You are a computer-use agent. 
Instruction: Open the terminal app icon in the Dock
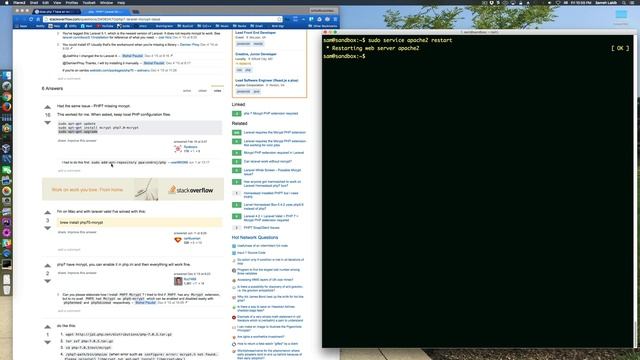(7, 264)
